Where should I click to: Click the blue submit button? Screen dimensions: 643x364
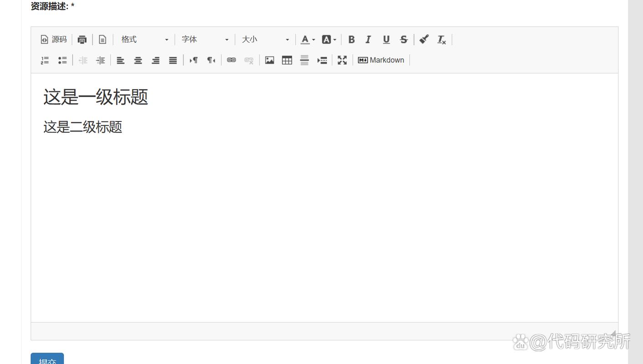(x=47, y=359)
